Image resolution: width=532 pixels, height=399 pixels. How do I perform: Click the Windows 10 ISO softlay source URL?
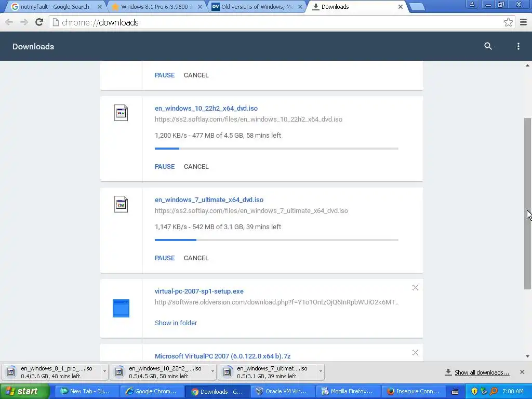tap(248, 119)
